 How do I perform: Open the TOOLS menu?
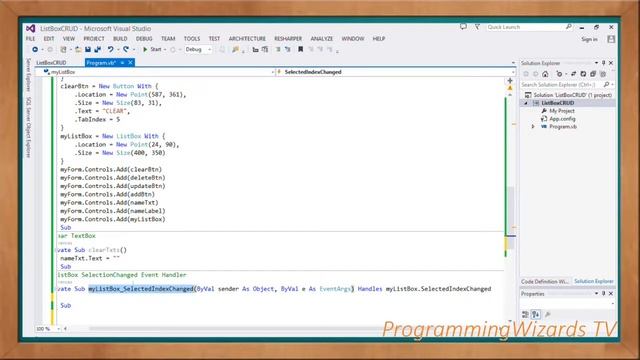point(192,39)
